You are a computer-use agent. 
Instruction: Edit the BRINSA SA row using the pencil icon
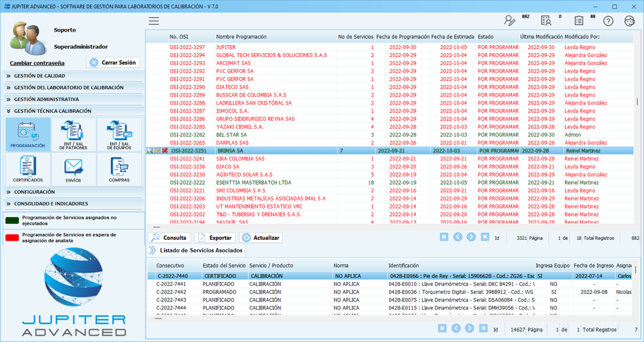(x=157, y=150)
